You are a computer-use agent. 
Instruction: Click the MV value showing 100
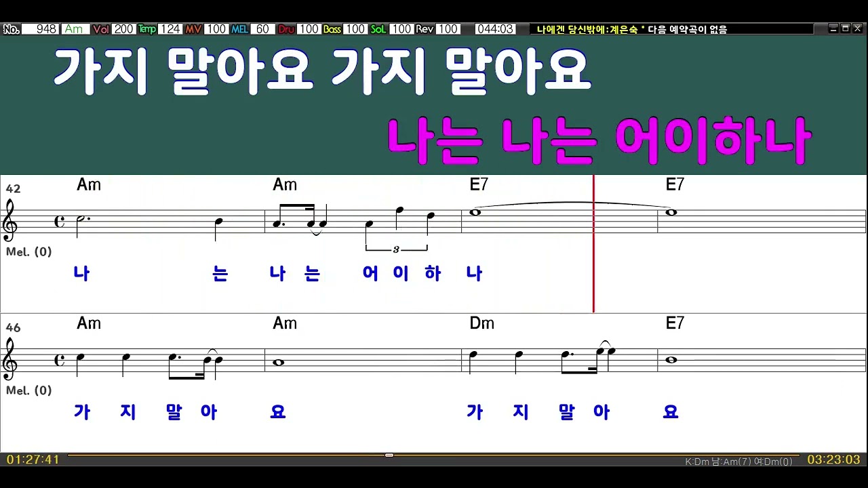216,29
